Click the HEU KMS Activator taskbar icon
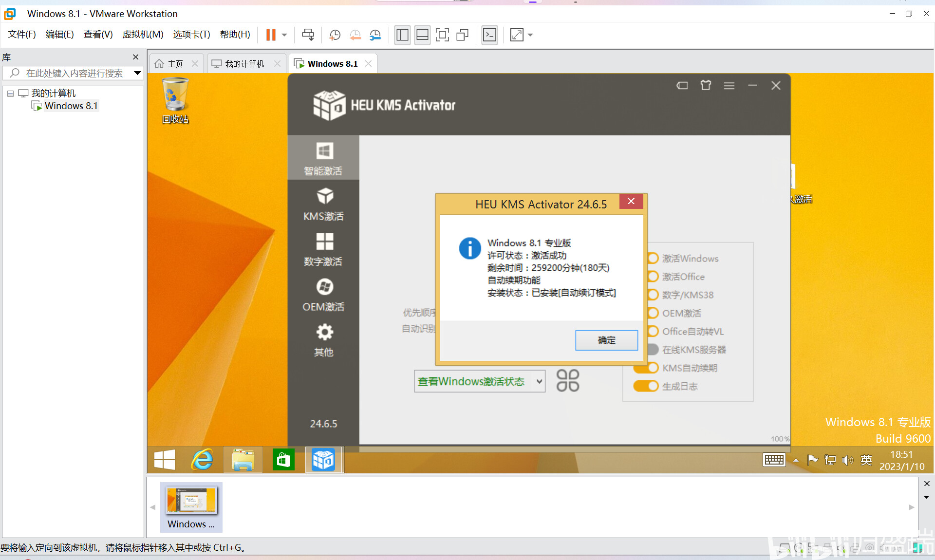This screenshot has height=560, width=935. 324,460
